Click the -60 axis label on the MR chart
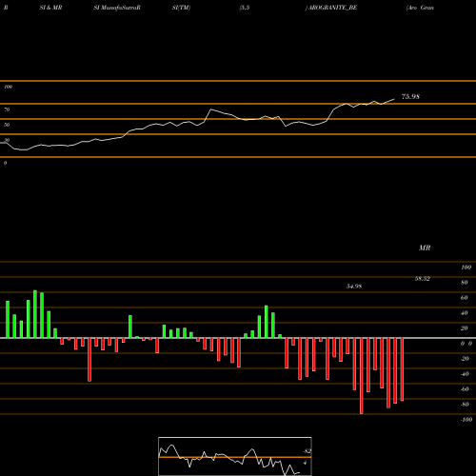 tap(465, 389)
